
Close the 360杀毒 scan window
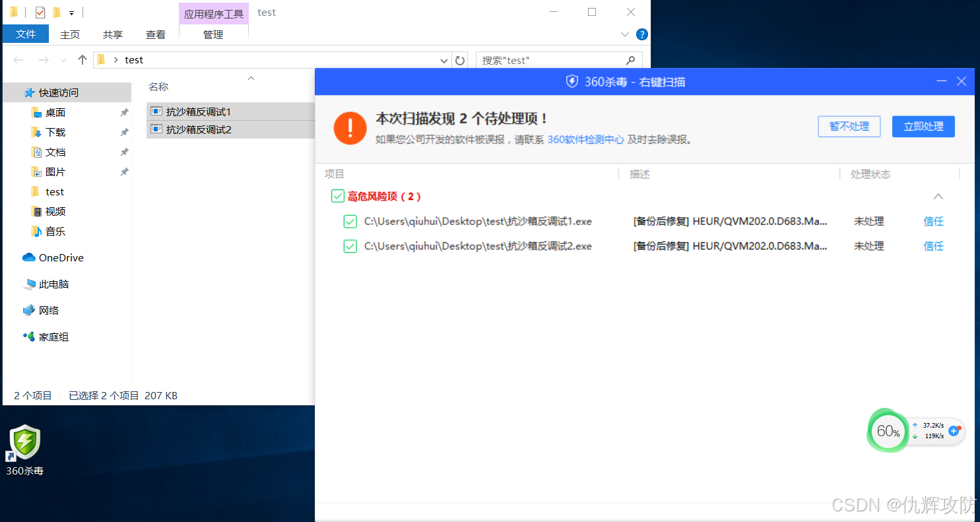coord(962,81)
